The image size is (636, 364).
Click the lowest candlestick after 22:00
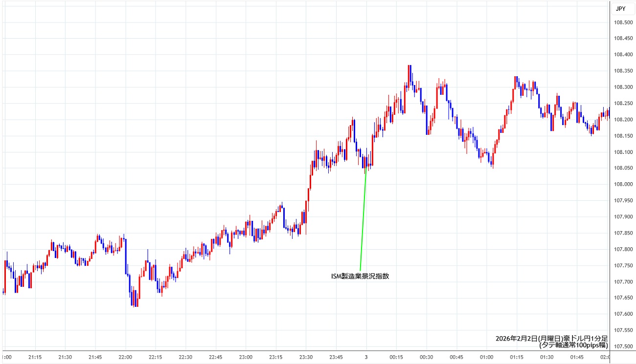coord(135,299)
